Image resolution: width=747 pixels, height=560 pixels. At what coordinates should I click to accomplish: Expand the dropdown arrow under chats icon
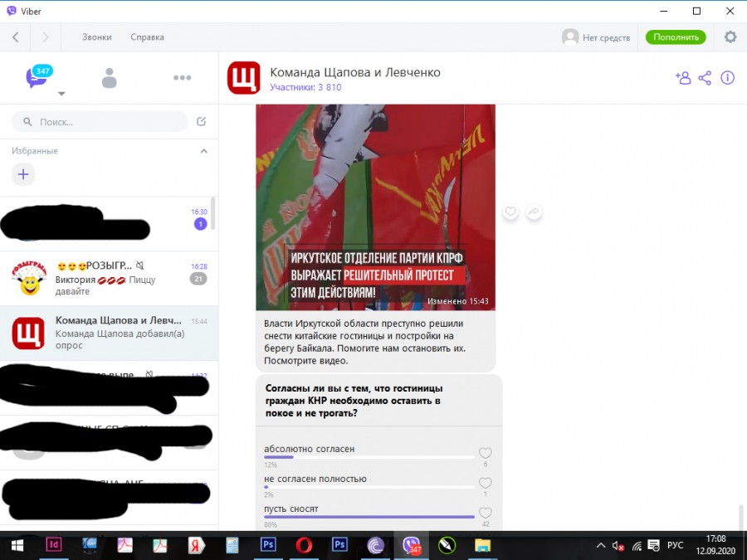tap(61, 94)
